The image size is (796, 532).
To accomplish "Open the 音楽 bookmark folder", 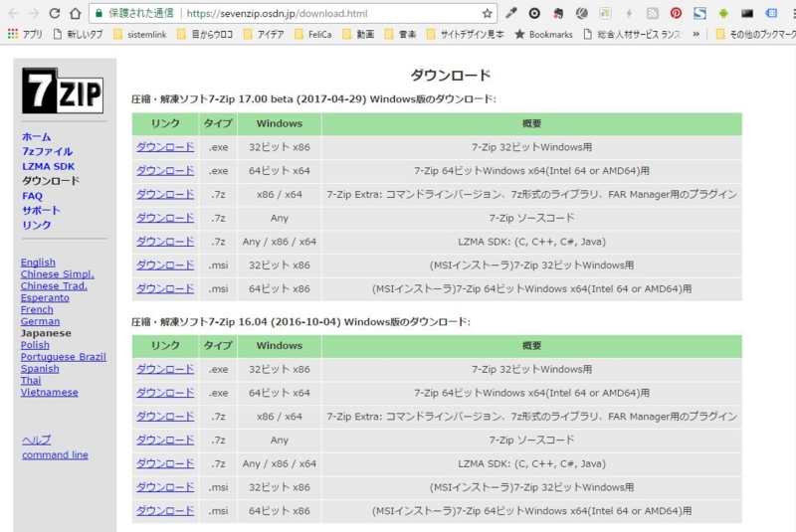I will [x=401, y=34].
